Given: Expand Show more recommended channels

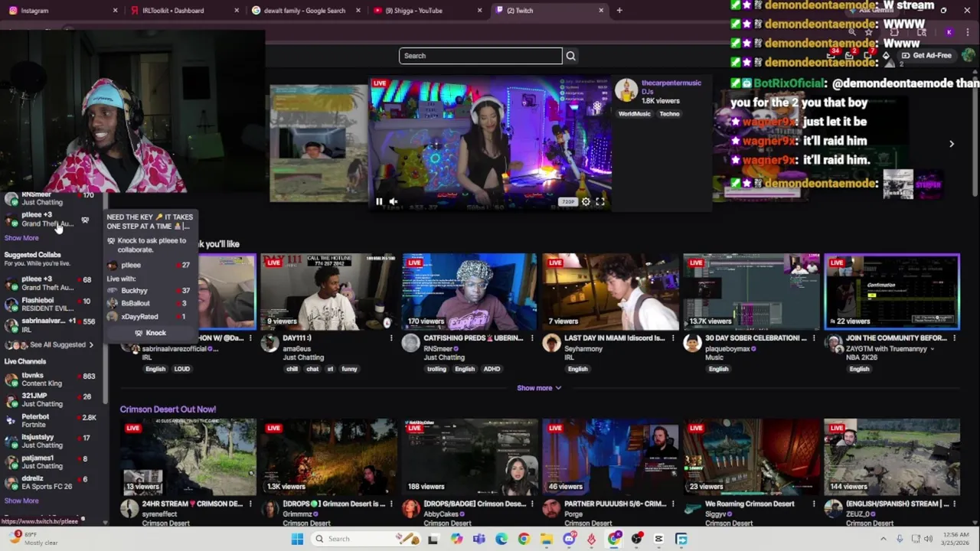Looking at the screenshot, I should pos(539,388).
